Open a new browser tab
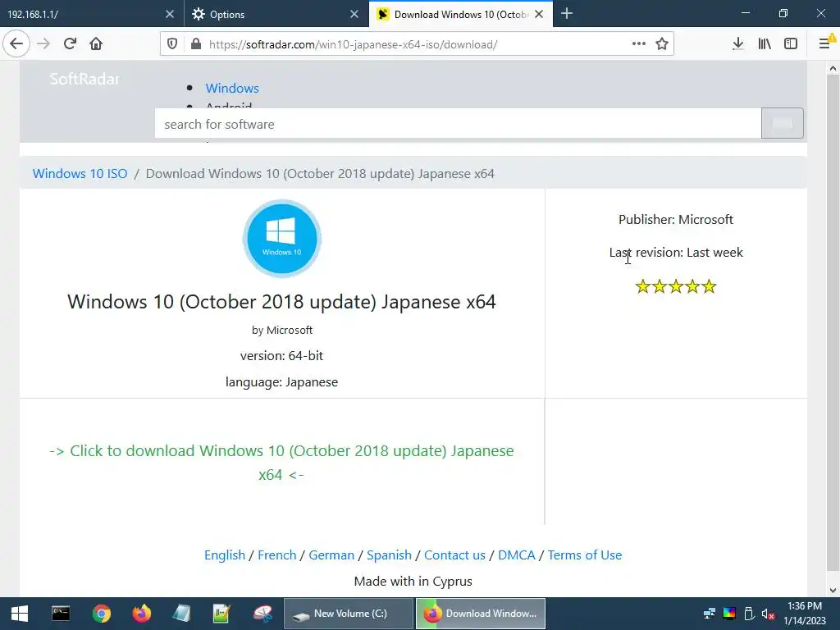The image size is (840, 630). 567,14
